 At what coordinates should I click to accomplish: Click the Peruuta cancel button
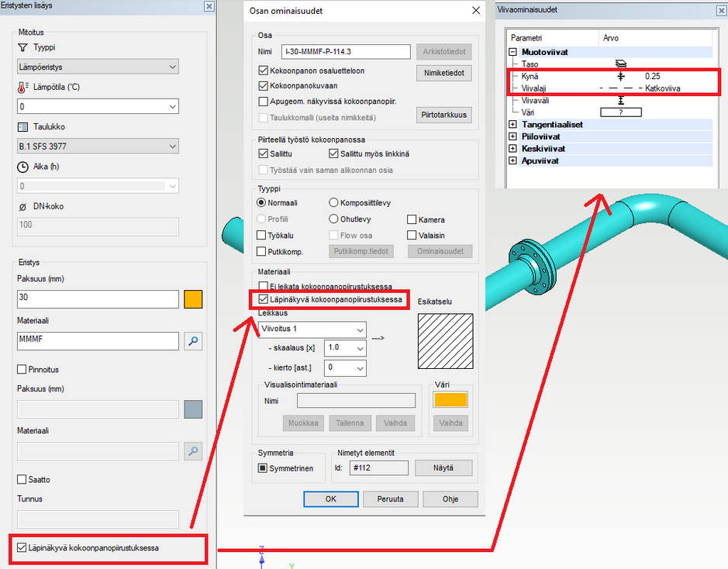coord(391,499)
